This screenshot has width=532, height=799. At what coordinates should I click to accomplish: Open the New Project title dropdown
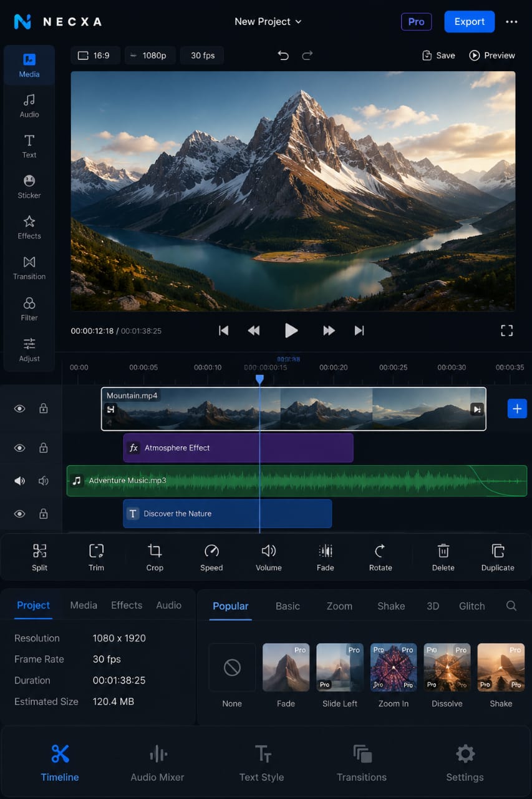[x=268, y=21]
